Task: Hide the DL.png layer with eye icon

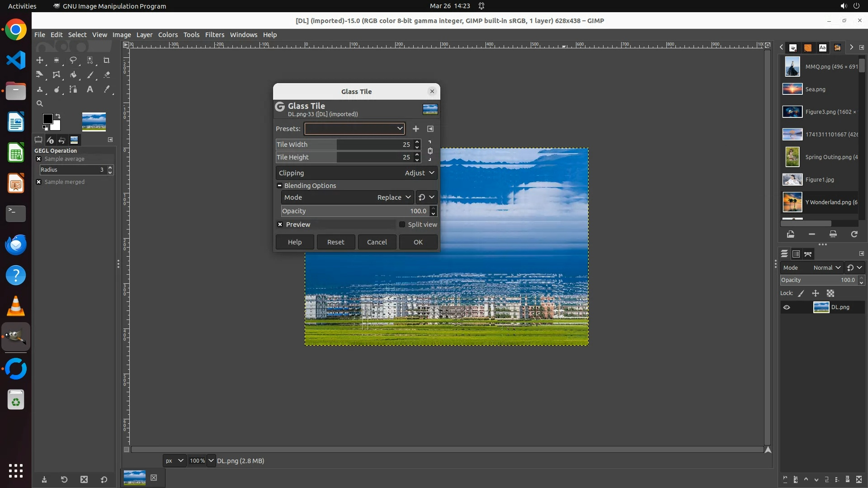Action: pyautogui.click(x=787, y=307)
